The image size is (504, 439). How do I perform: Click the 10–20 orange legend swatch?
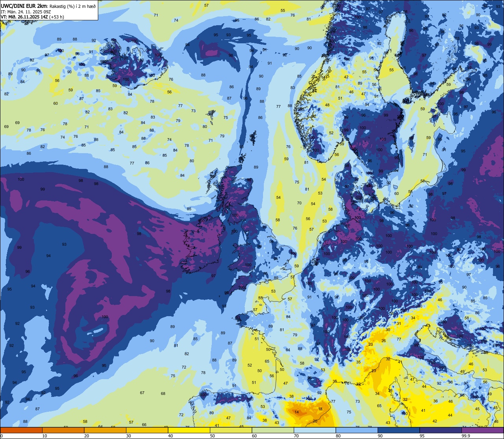(63, 430)
